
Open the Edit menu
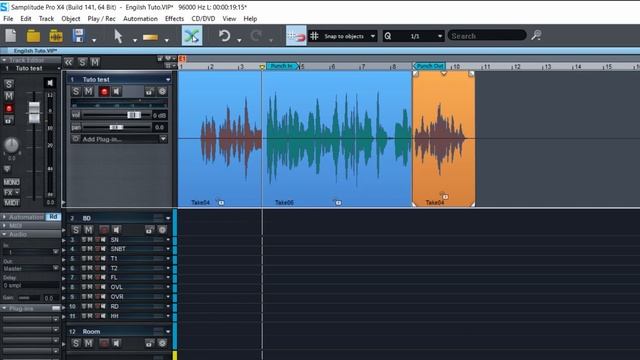click(x=26, y=19)
